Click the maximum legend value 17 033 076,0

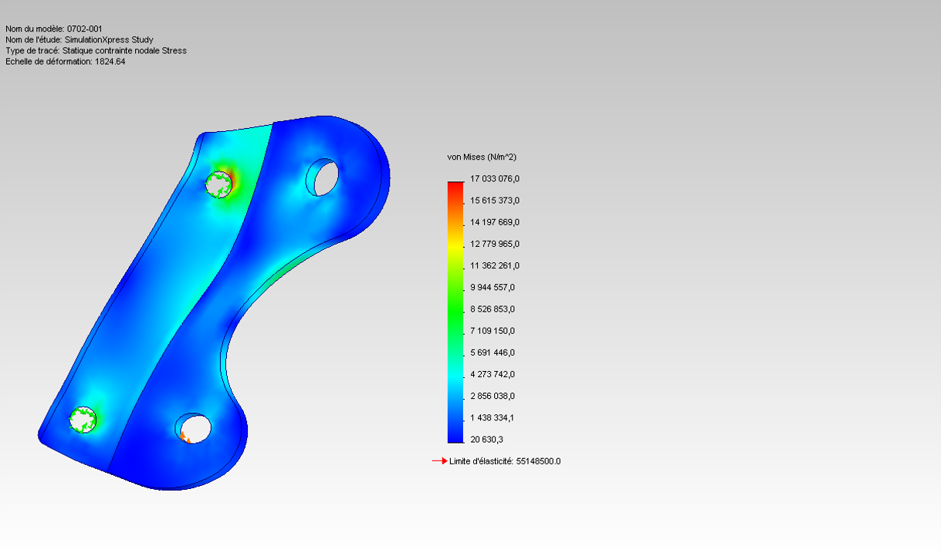pyautogui.click(x=495, y=179)
